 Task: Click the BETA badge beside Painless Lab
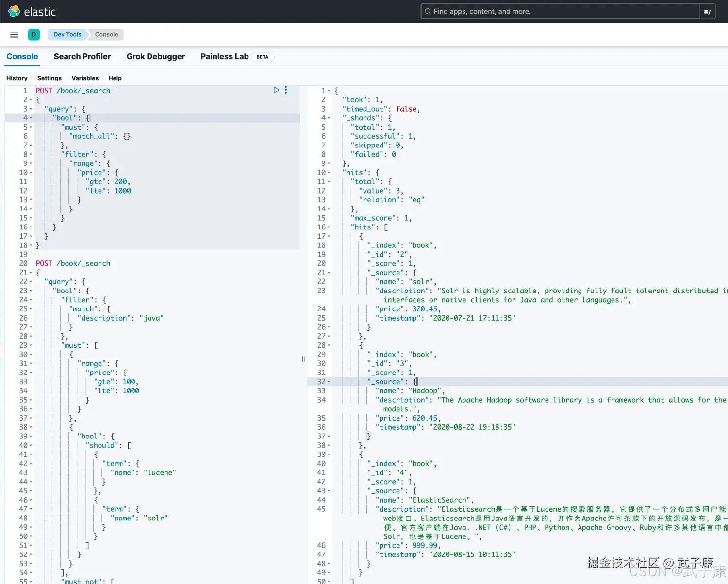[x=263, y=57]
